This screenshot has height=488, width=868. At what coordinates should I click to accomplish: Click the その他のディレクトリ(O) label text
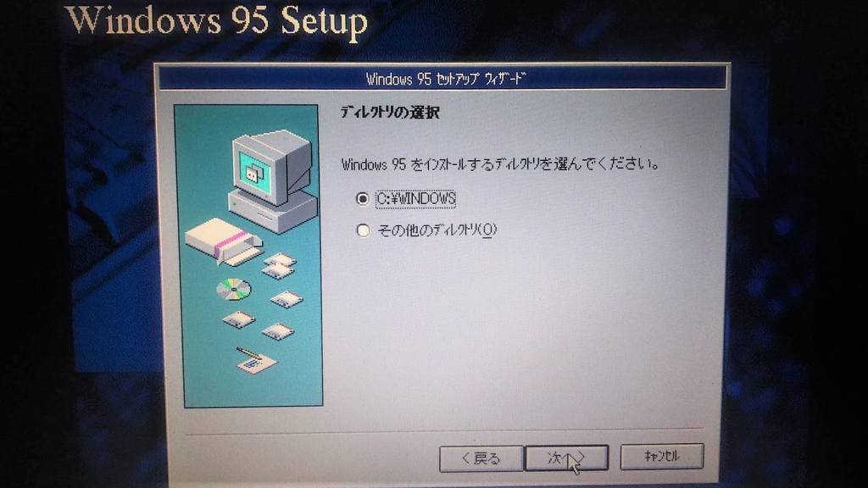coord(437,230)
